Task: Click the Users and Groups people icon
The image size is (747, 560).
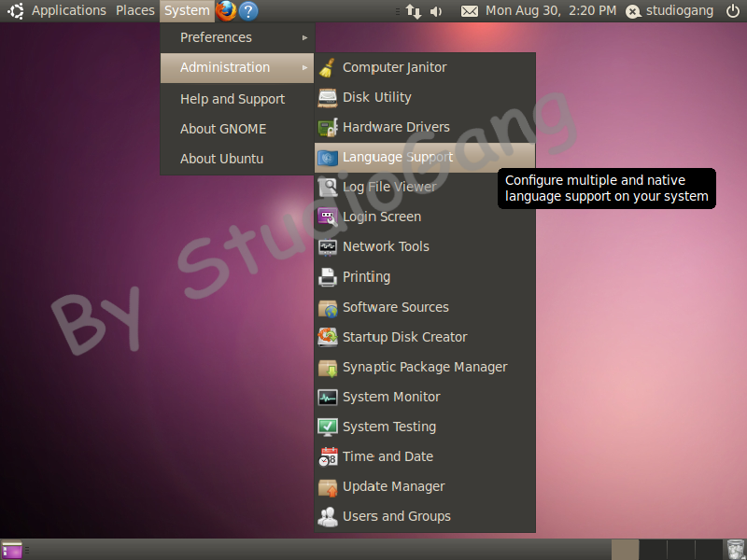Action: pyautogui.click(x=328, y=517)
